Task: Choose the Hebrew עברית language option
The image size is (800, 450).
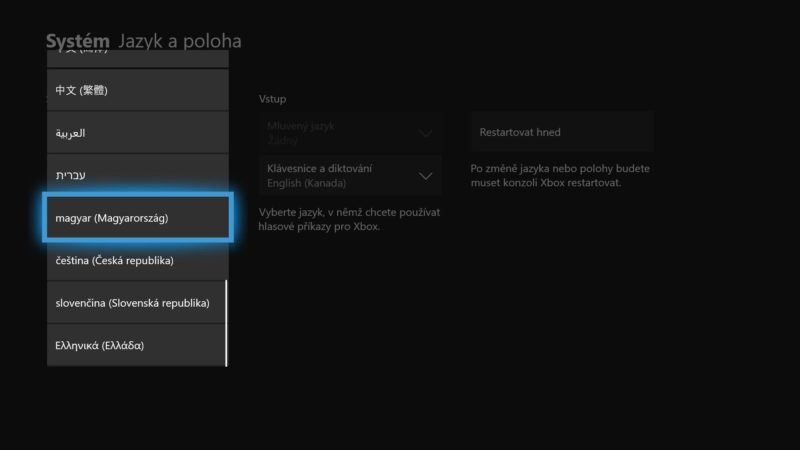Action: [x=138, y=175]
